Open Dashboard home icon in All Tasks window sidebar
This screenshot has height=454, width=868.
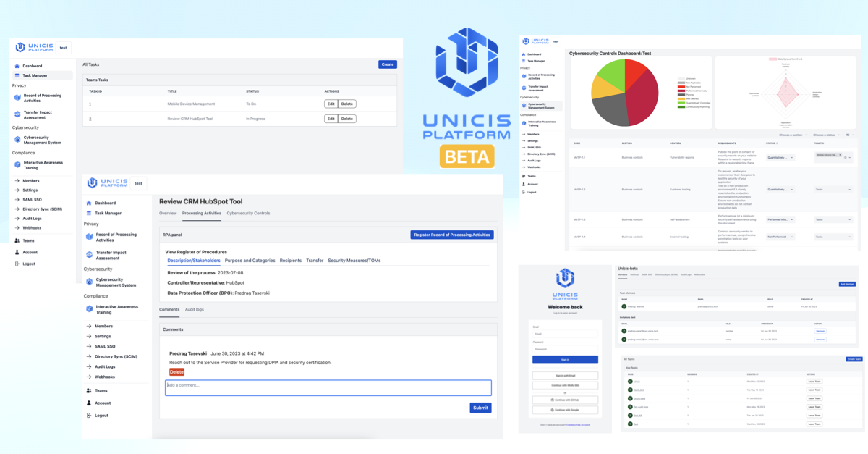tap(17, 66)
